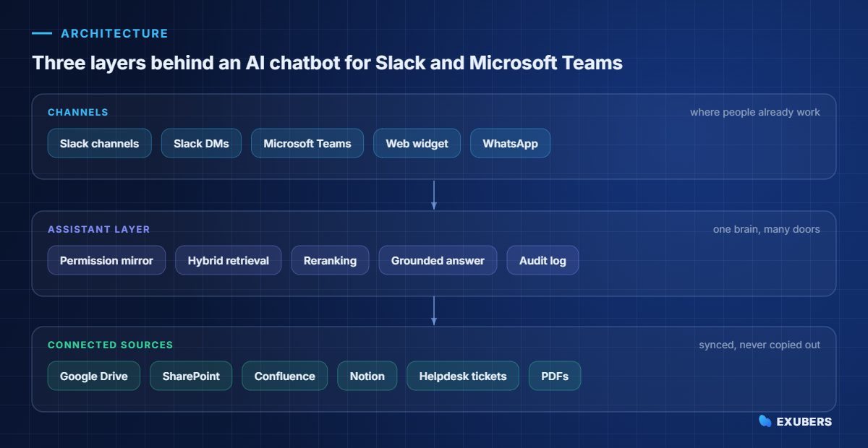Click the 'where people already work' caption
868x448 pixels.
click(755, 112)
